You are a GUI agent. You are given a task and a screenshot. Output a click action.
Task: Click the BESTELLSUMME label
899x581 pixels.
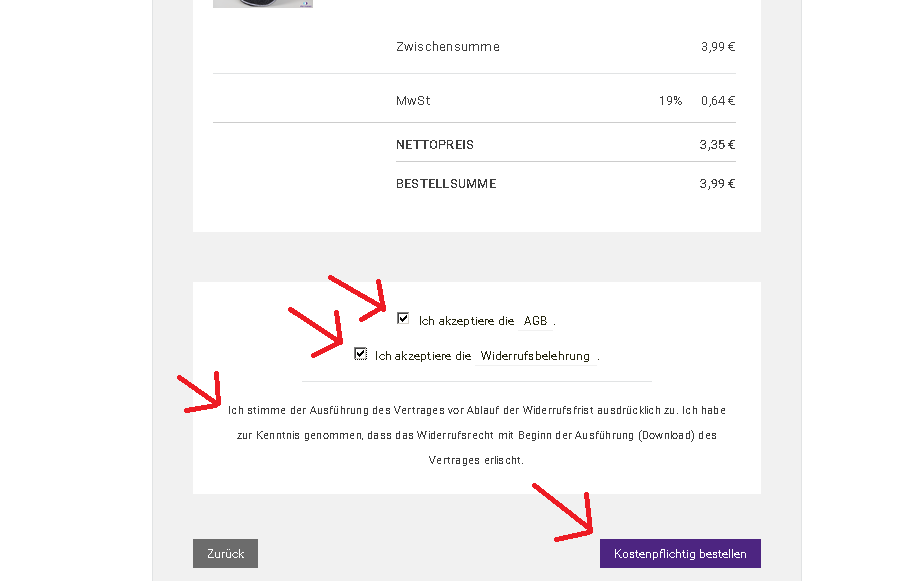coord(446,184)
